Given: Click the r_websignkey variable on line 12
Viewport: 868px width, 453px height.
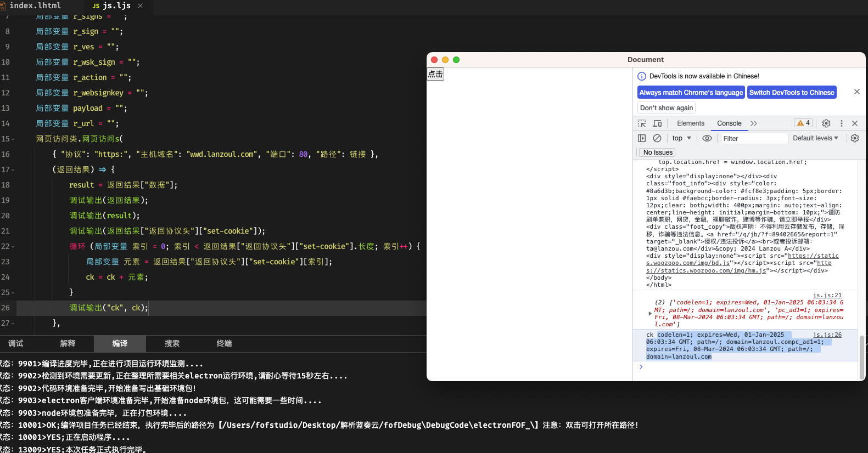Looking at the screenshot, I should pyautogui.click(x=99, y=93).
